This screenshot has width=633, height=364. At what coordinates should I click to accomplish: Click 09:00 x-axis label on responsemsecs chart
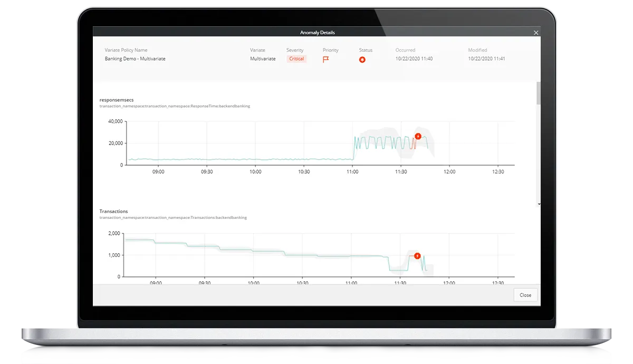[x=158, y=171]
